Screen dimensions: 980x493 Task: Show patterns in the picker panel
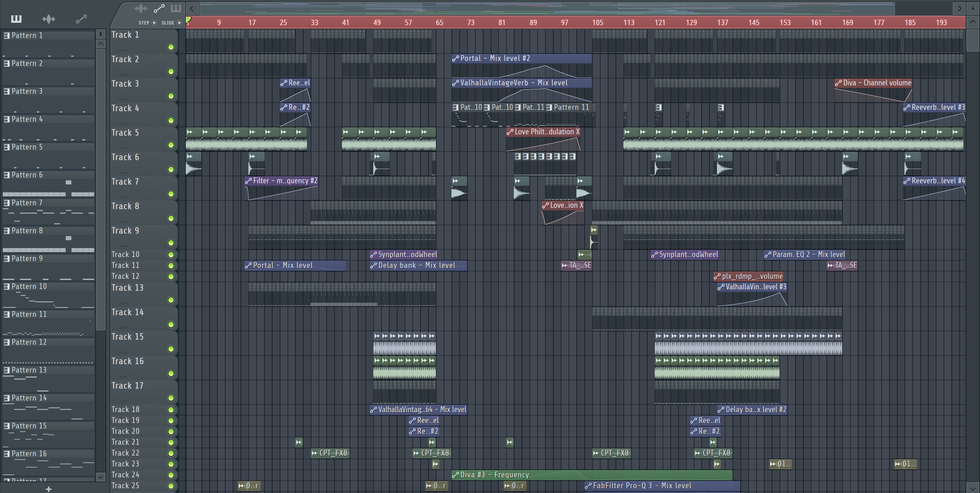[16, 19]
